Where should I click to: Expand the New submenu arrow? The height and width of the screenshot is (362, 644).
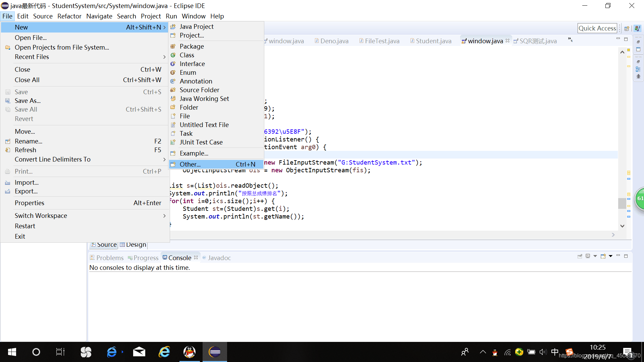164,26
